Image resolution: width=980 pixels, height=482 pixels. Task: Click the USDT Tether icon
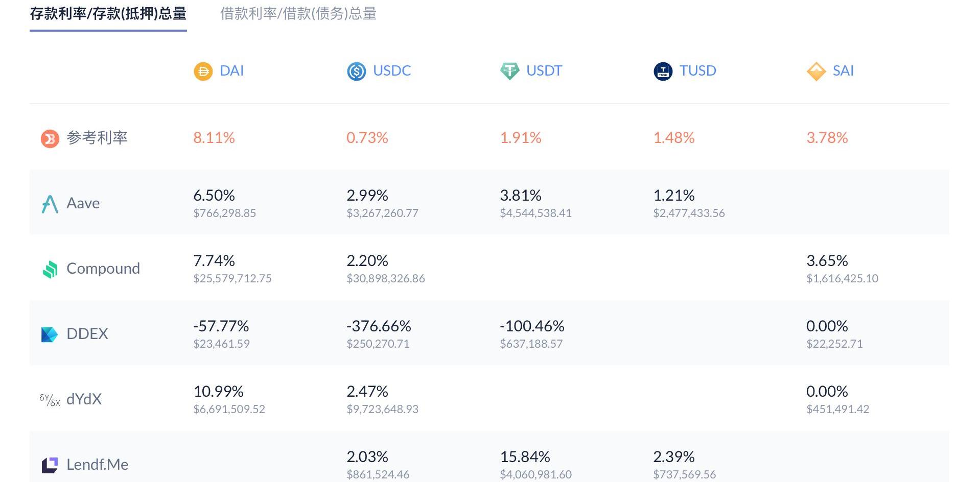coord(509,71)
